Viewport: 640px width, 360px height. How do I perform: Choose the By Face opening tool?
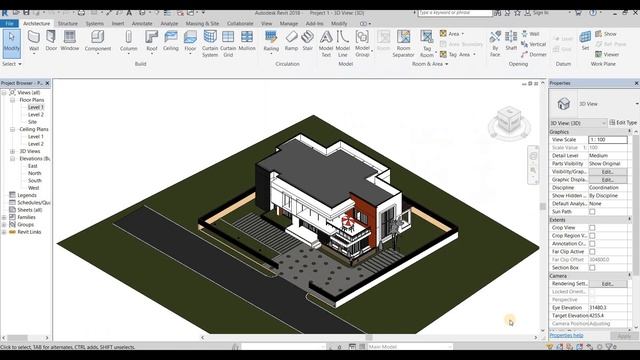[495, 43]
